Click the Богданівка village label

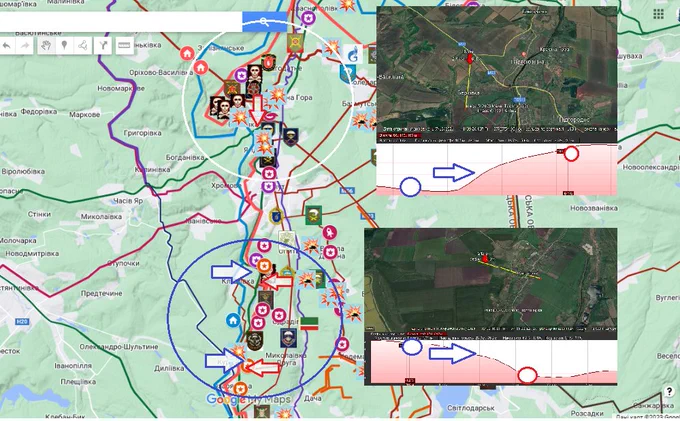[x=185, y=157]
